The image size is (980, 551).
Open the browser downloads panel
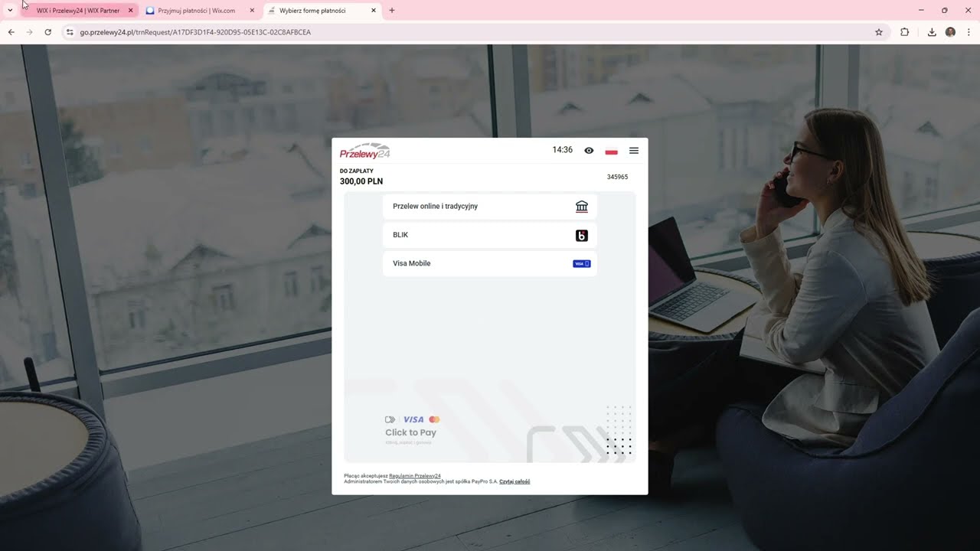click(932, 32)
